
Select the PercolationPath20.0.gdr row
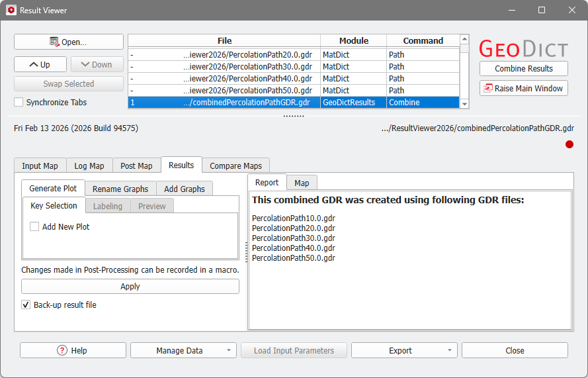(294, 54)
